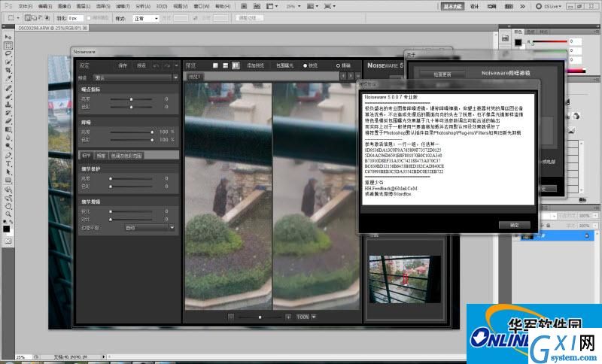Viewport: 602px width, 364px height.
Task: Click the foreground color swatch in toolbox
Action: click(x=7, y=229)
